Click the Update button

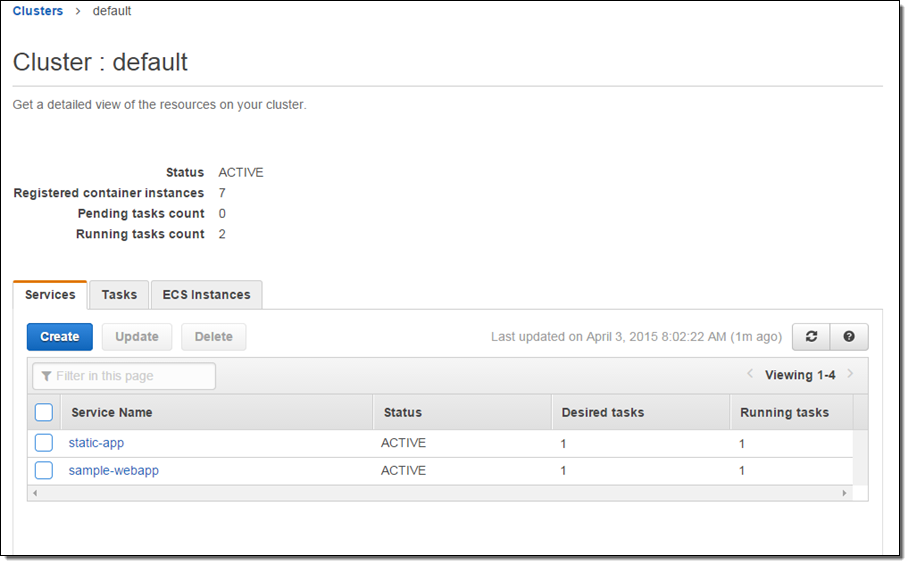[x=137, y=337]
